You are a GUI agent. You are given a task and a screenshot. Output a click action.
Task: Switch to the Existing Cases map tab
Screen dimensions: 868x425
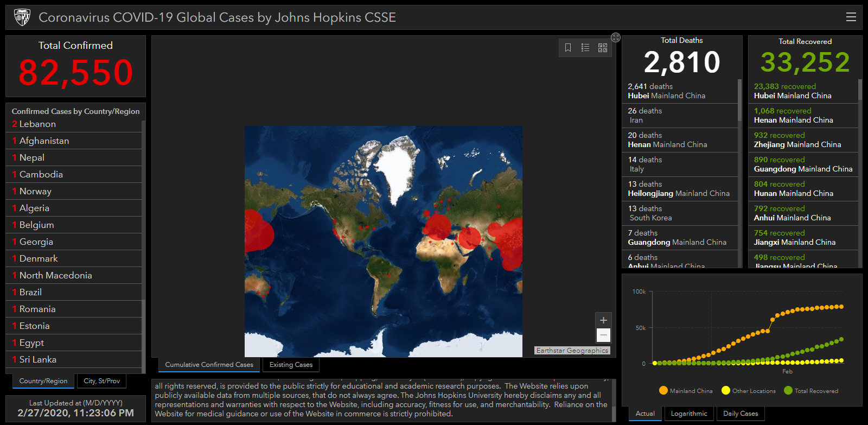click(x=291, y=365)
